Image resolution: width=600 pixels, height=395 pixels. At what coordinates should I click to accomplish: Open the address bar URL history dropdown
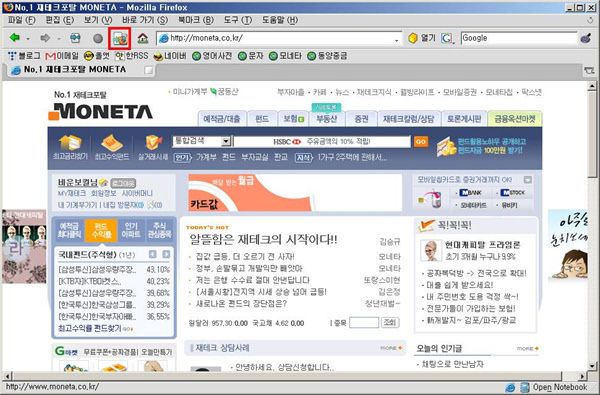point(397,39)
